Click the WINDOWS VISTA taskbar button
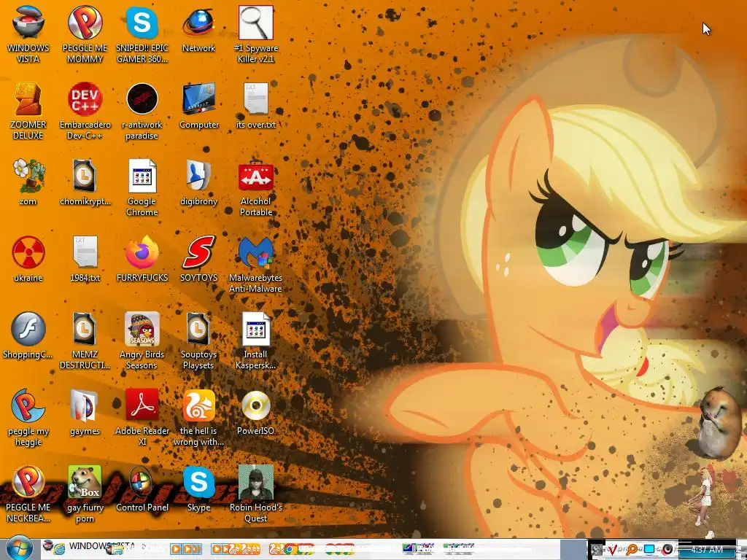This screenshot has width=747, height=560. (101, 546)
